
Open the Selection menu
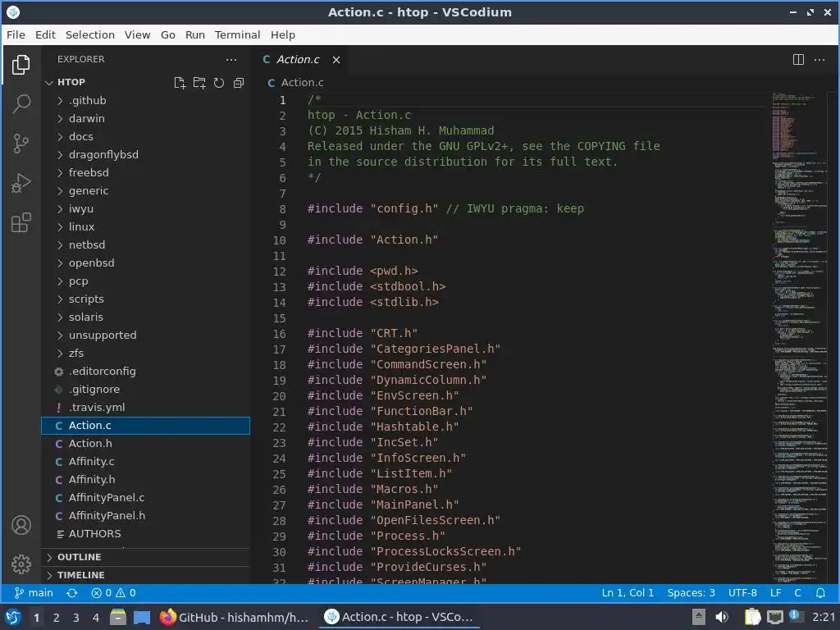coord(90,34)
